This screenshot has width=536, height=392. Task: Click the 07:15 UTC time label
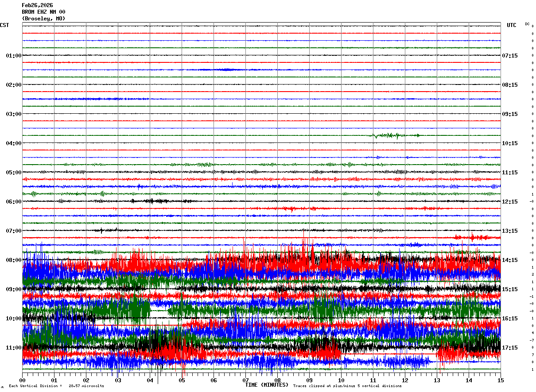pos(509,56)
